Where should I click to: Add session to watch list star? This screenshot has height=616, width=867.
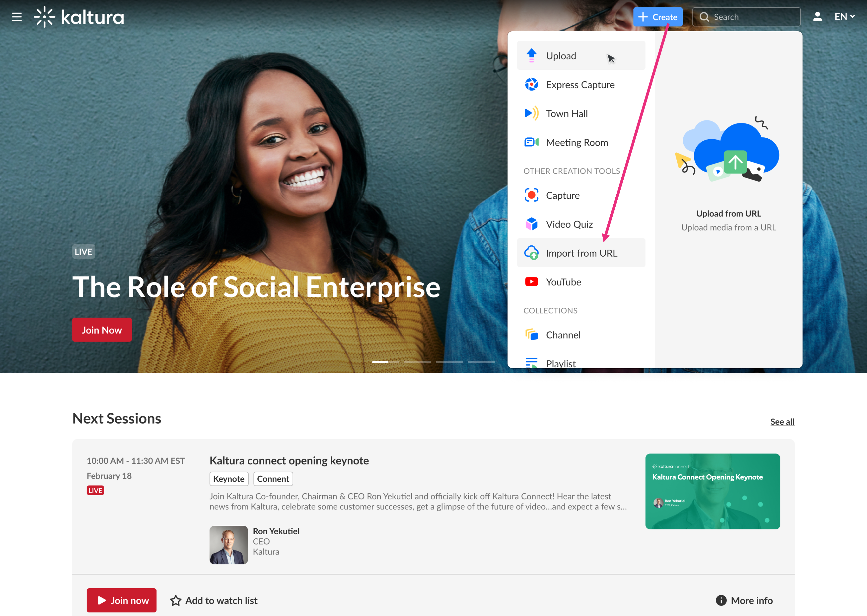(176, 601)
